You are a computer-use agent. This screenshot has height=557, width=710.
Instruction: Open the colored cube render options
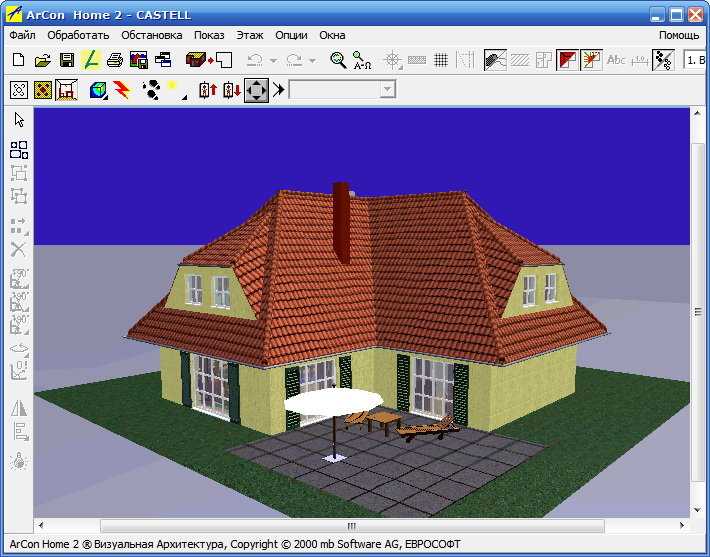[x=98, y=90]
